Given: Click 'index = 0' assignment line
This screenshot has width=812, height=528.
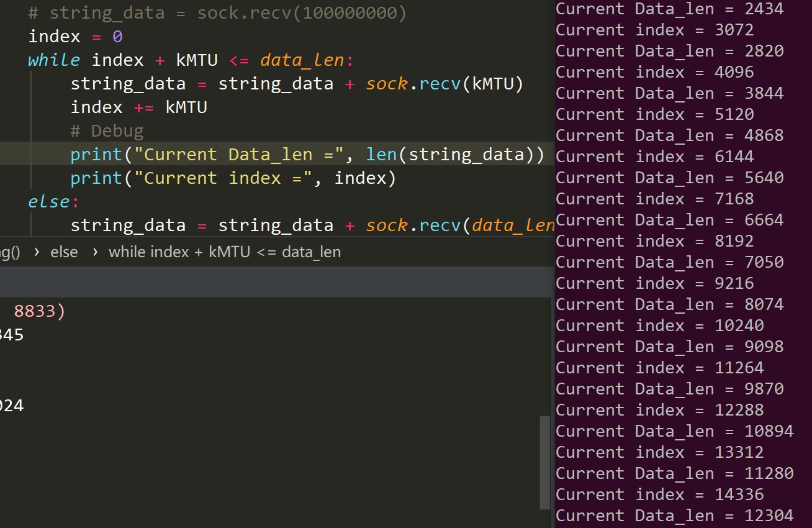Looking at the screenshot, I should [75, 37].
